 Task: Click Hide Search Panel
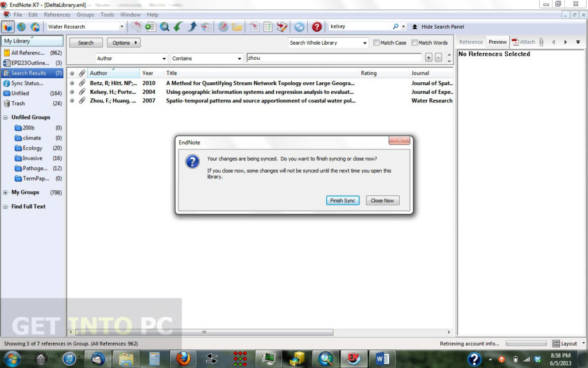(438, 26)
